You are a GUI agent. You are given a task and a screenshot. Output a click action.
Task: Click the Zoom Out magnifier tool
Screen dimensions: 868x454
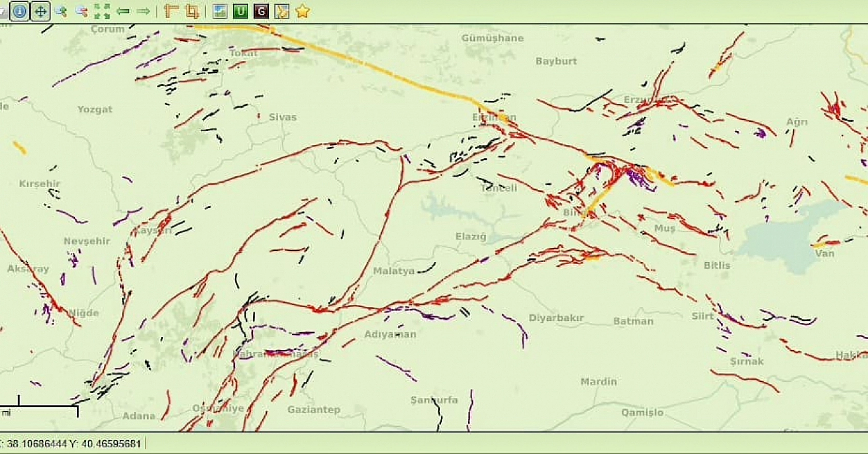(81, 11)
